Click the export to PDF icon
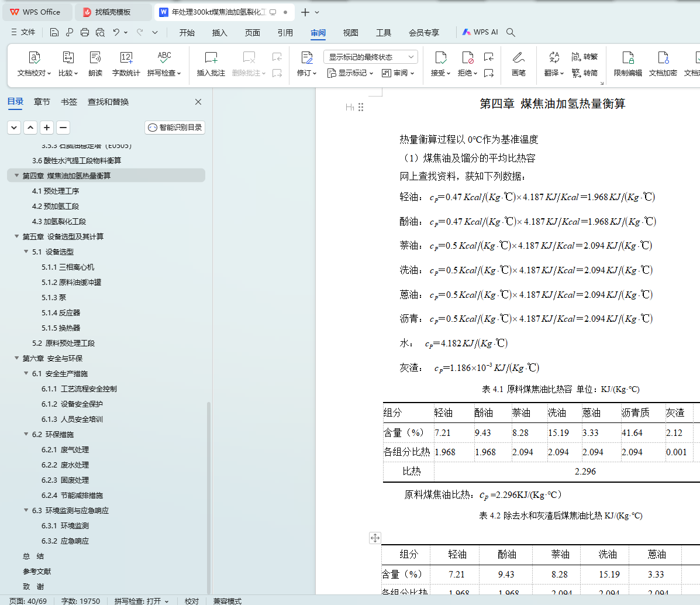 [x=69, y=32]
